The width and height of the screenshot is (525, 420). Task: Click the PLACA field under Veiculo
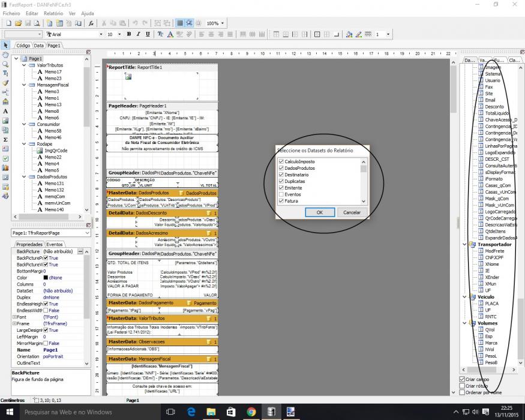coord(491,304)
